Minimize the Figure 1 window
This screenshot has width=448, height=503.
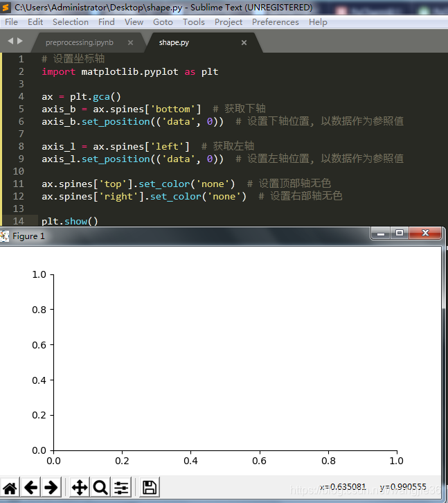381,233
